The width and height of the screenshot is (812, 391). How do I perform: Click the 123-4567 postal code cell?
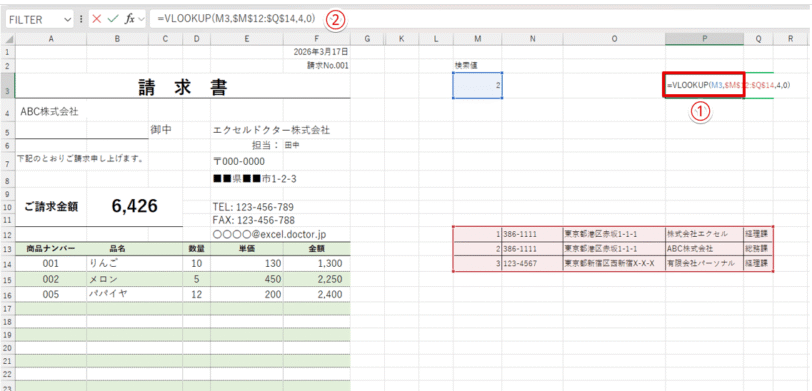(x=532, y=264)
